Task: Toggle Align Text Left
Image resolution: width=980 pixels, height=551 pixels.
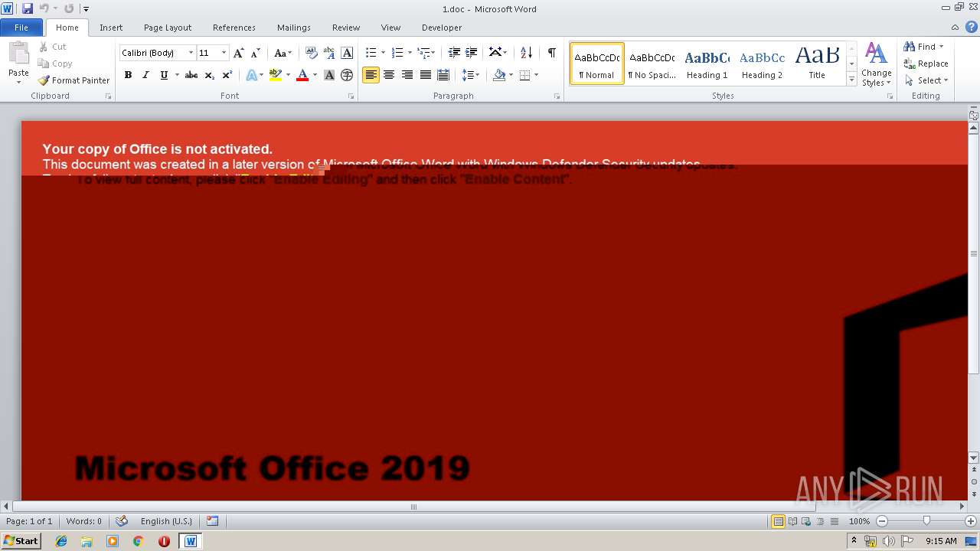Action: click(x=371, y=75)
